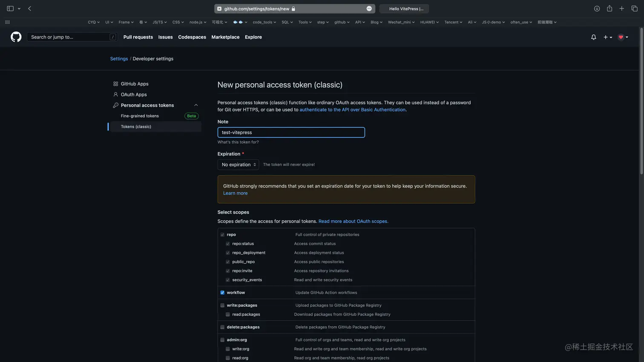Open the plus create-new menu
The image size is (644, 362).
point(608,37)
